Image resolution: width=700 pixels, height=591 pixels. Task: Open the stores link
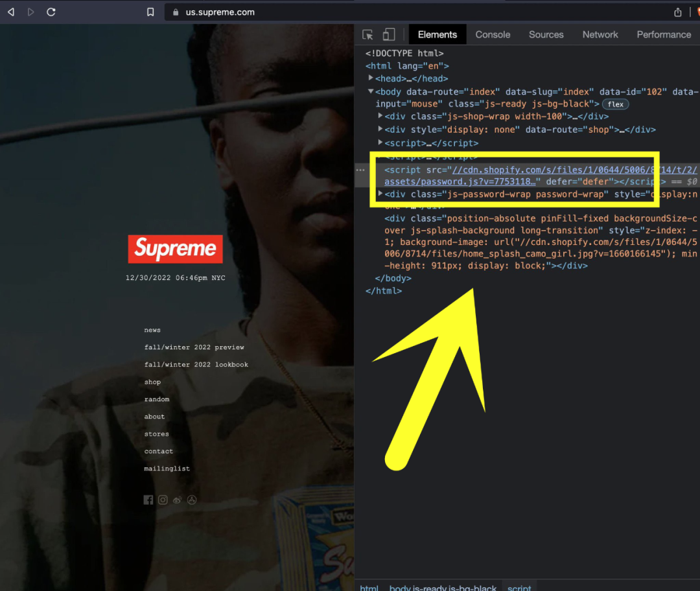pyautogui.click(x=157, y=434)
